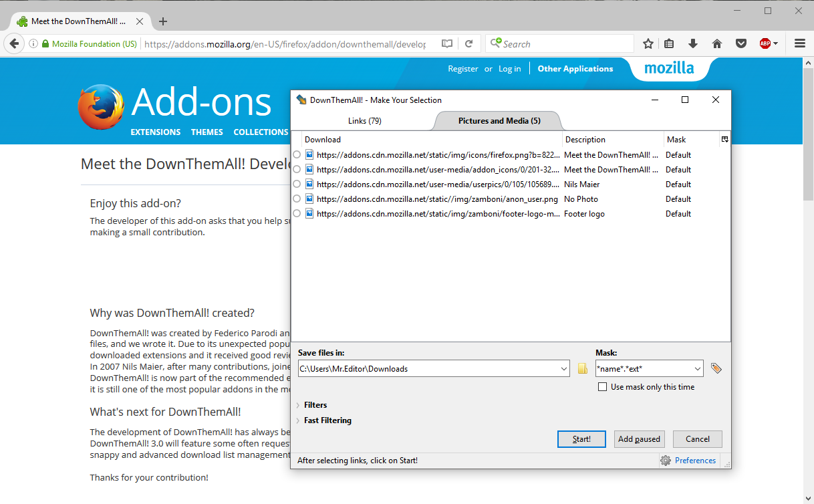814x504 pixels.
Task: Click the Register link
Action: 463,69
